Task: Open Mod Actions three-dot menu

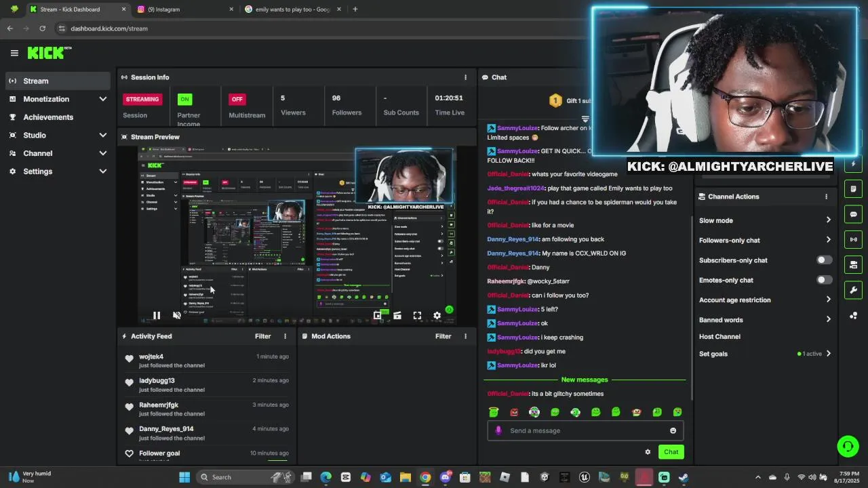Action: [x=465, y=336]
